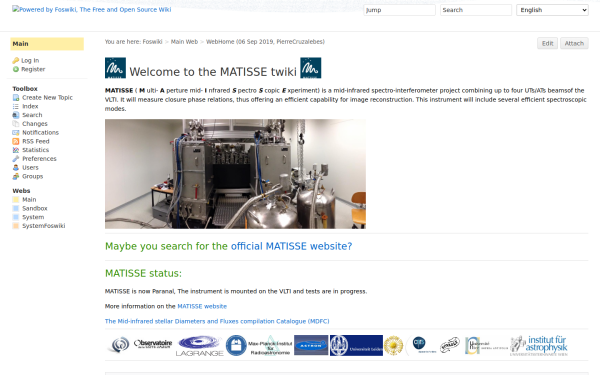The width and height of the screenshot is (600, 375).
Task: Click the Attach button
Action: (574, 43)
